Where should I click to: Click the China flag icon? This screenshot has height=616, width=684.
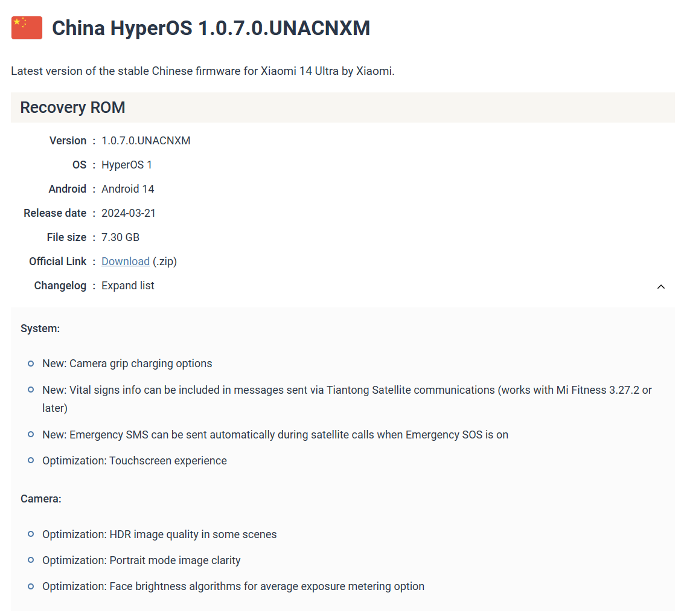pos(27,28)
